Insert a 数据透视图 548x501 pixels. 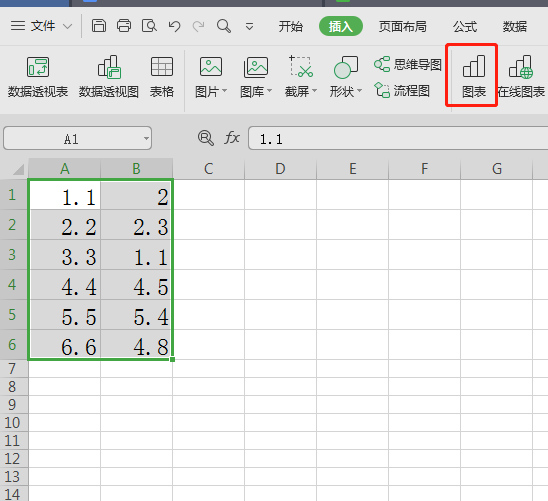(109, 77)
